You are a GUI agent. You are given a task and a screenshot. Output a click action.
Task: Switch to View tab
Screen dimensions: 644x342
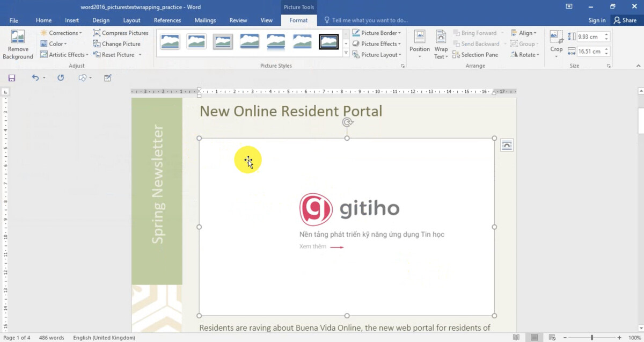(266, 20)
